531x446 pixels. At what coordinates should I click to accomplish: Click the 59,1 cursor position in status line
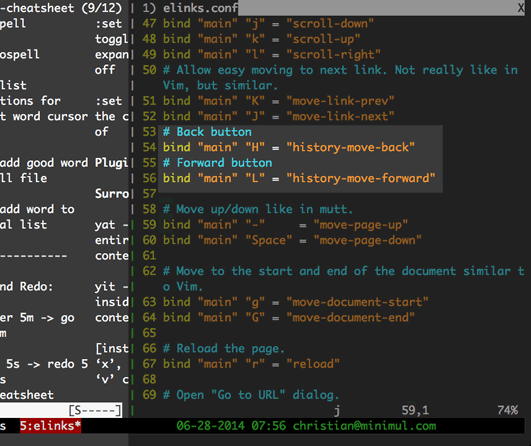pos(415,410)
